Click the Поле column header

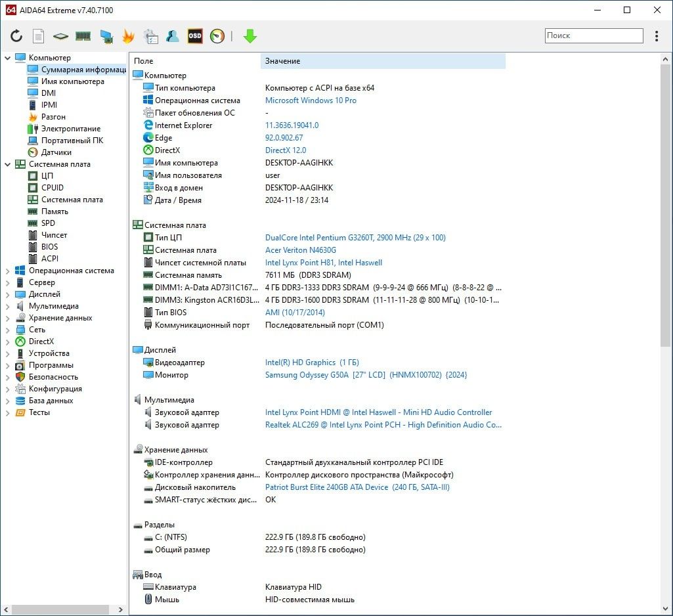pos(195,61)
